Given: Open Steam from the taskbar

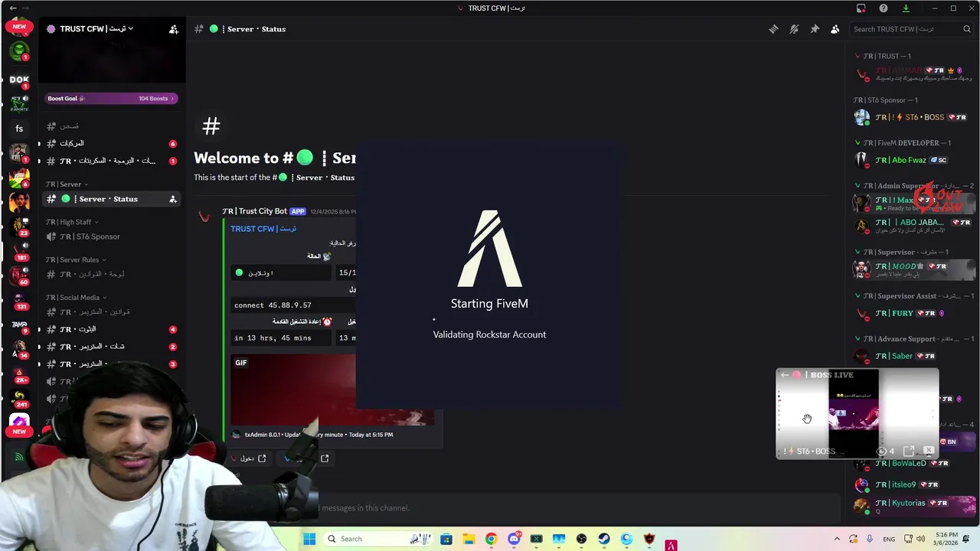Looking at the screenshot, I should [604, 539].
